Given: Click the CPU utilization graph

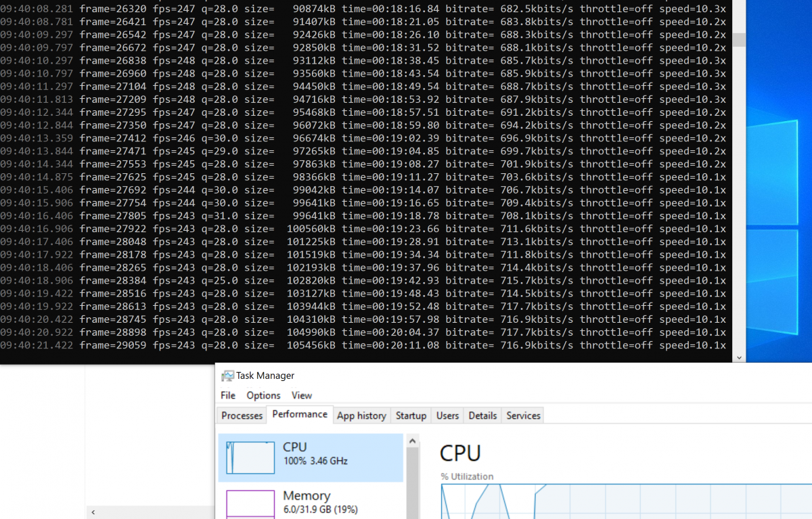Looking at the screenshot, I should pyautogui.click(x=627, y=501).
